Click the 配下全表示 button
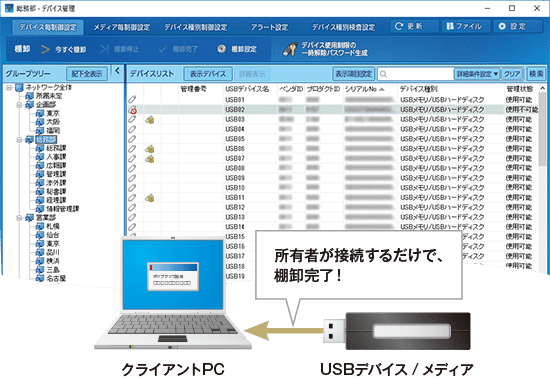This screenshot has height=379, width=550. [87, 74]
